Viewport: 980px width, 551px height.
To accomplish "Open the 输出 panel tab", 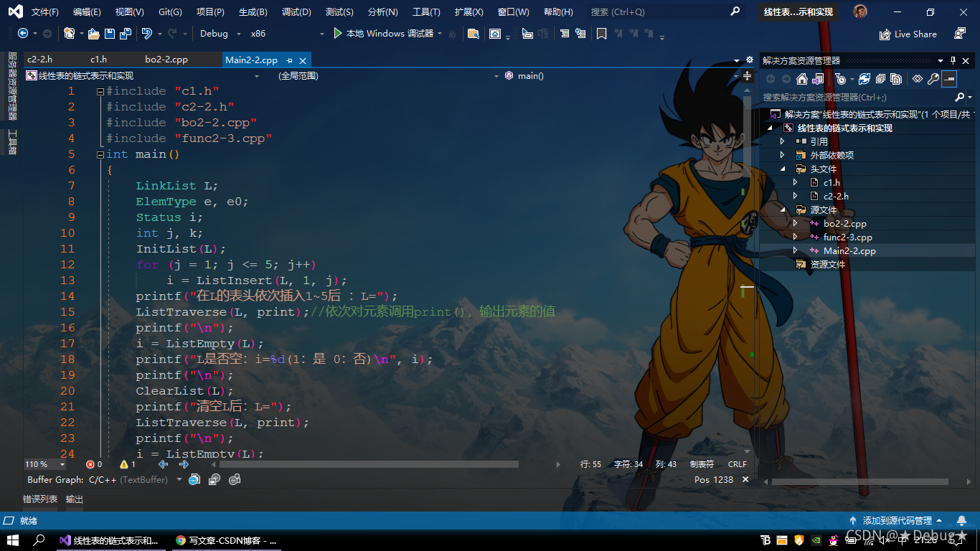I will (x=75, y=499).
